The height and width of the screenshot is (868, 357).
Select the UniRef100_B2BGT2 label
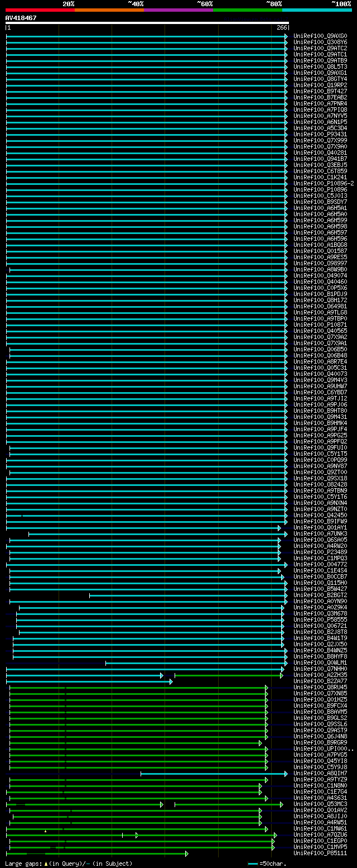(x=320, y=595)
